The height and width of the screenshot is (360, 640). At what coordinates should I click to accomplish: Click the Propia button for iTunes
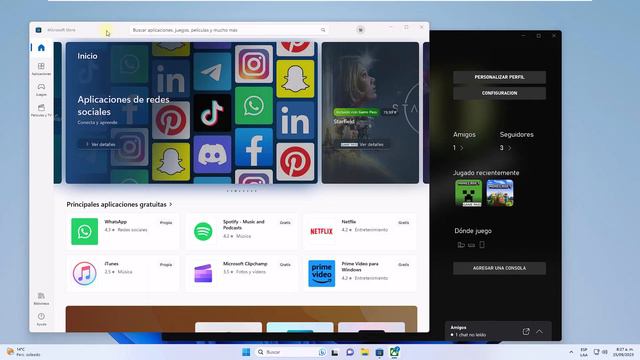click(166, 265)
